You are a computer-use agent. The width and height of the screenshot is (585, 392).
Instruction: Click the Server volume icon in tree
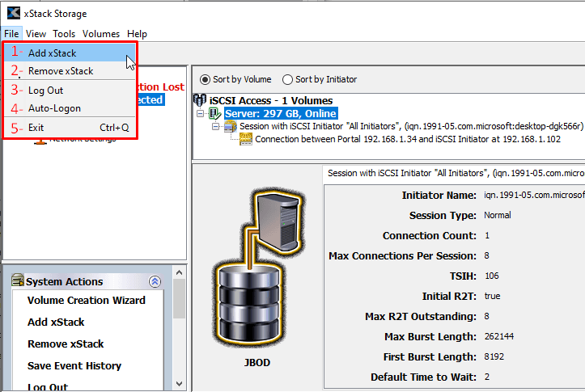click(x=215, y=114)
